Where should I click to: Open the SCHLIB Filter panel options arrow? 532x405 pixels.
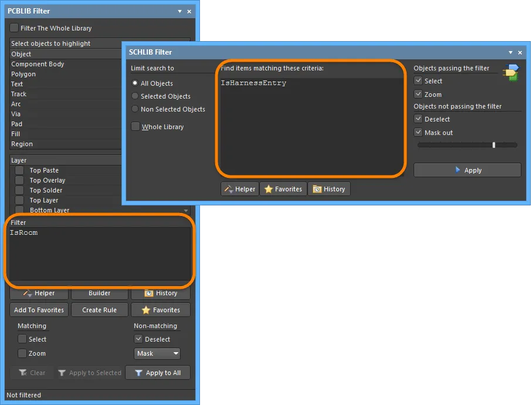(x=511, y=52)
